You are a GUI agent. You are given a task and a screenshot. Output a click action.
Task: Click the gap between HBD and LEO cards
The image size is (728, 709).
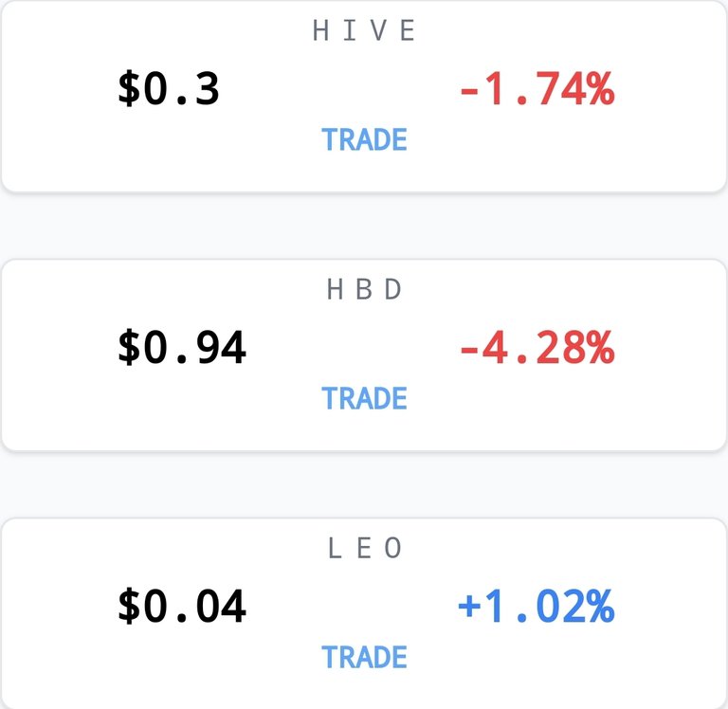(364, 484)
